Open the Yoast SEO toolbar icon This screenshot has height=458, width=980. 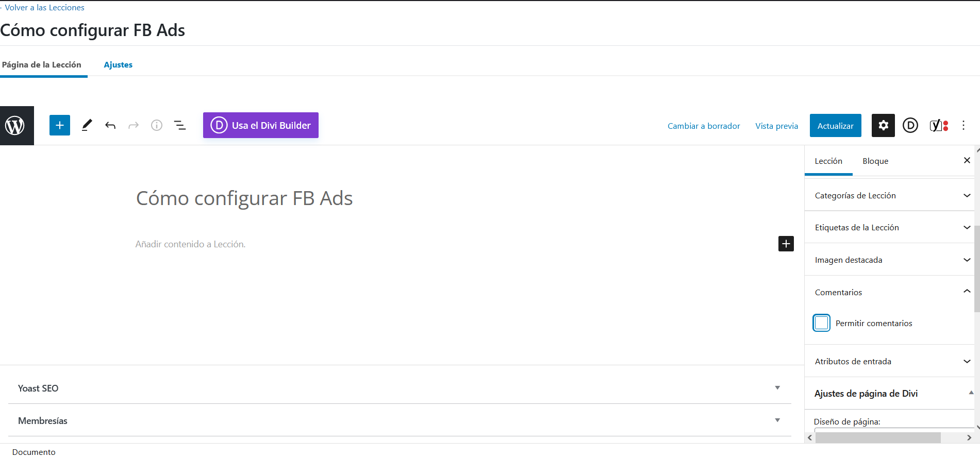coord(938,125)
